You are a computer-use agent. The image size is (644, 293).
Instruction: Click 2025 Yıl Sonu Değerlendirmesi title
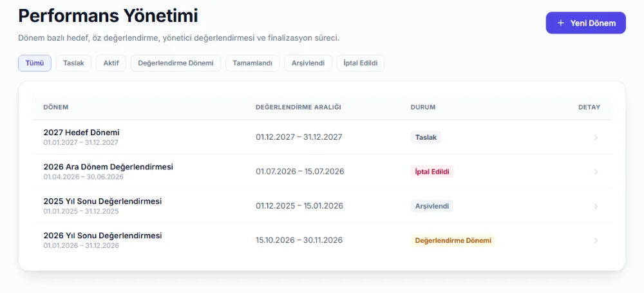click(x=102, y=202)
